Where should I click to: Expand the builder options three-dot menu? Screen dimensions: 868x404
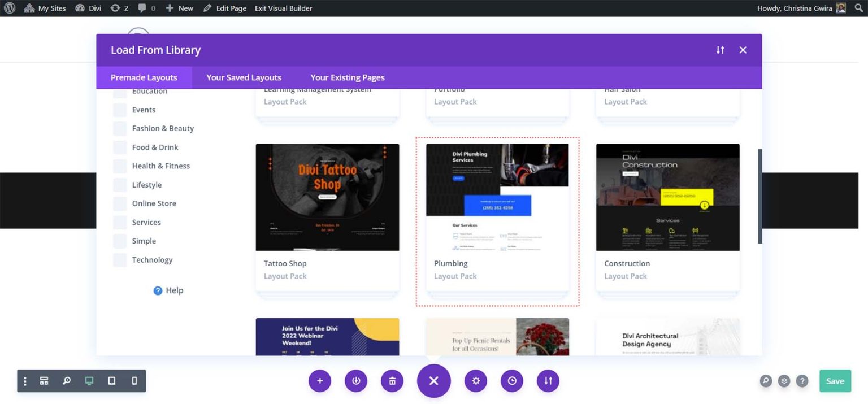[x=24, y=381]
